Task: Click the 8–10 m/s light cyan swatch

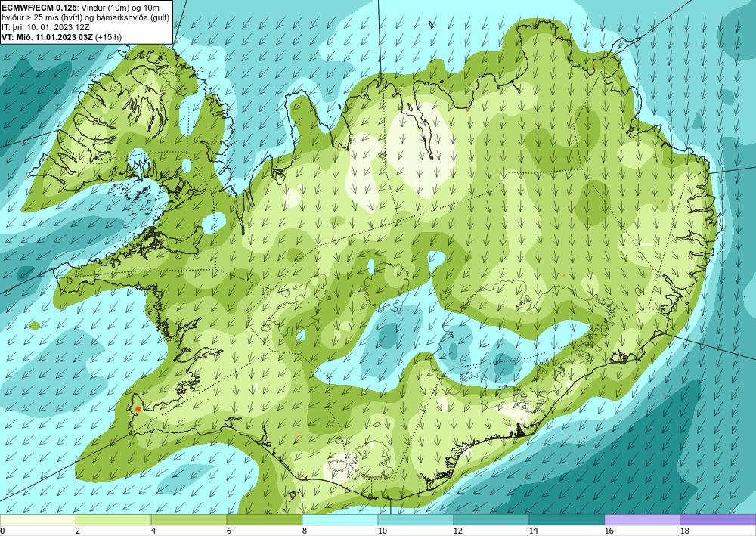Action: pyautogui.click(x=340, y=519)
